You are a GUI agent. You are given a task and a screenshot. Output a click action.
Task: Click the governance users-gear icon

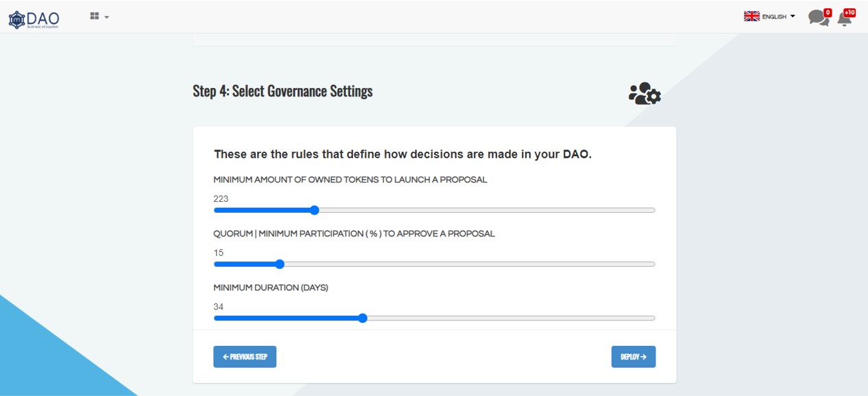[644, 93]
